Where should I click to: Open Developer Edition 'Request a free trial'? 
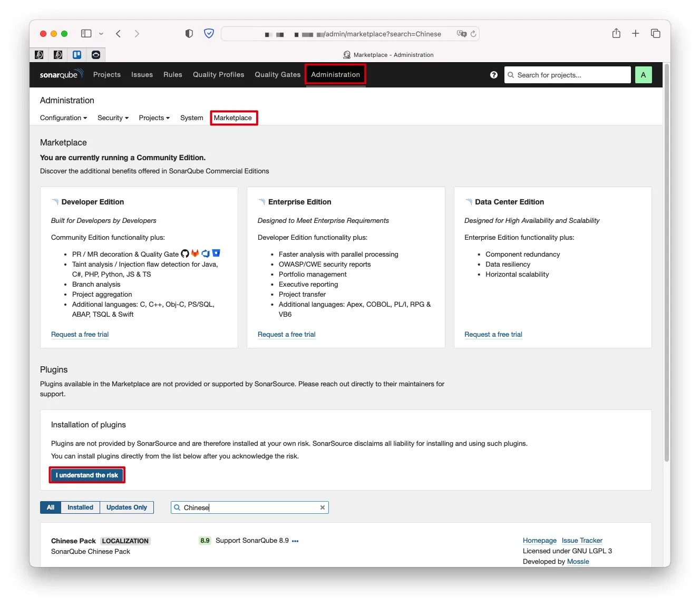tap(80, 335)
